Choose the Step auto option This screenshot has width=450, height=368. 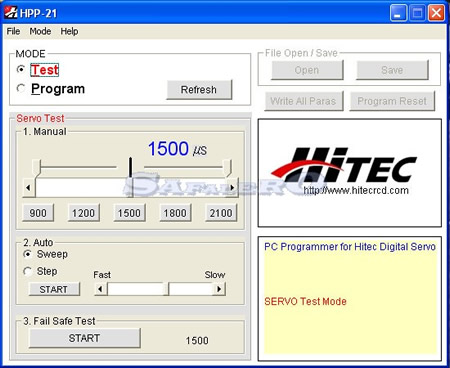click(x=28, y=271)
